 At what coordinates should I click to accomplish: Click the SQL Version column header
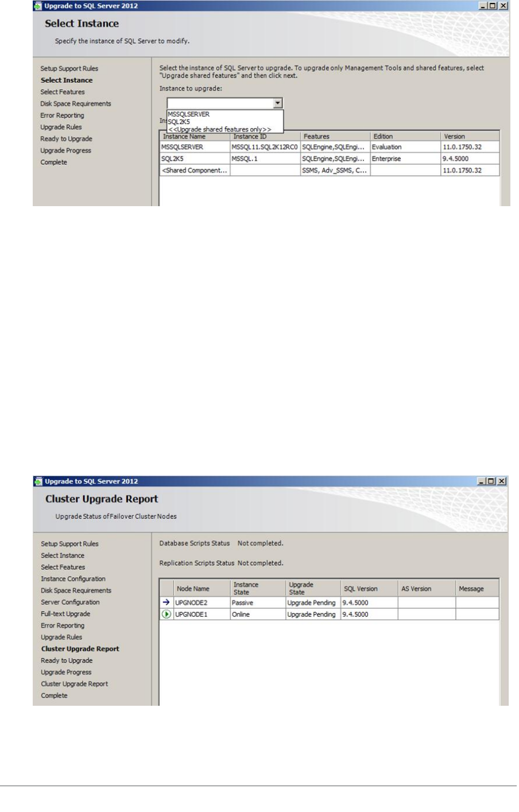369,589
